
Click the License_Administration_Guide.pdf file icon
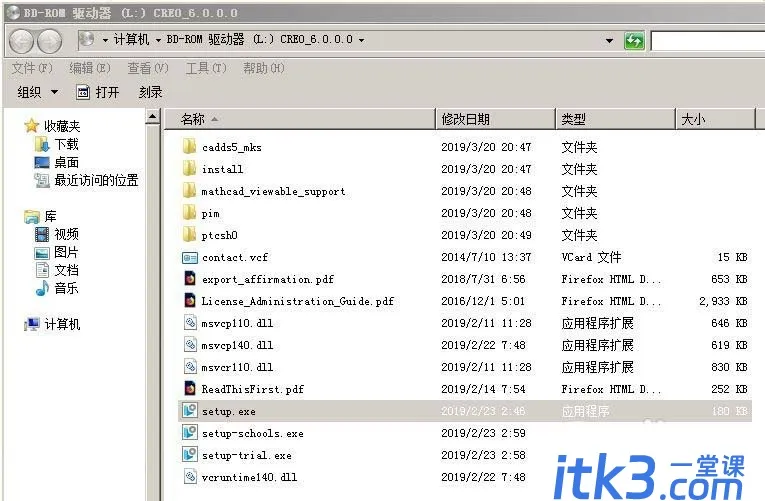point(190,301)
